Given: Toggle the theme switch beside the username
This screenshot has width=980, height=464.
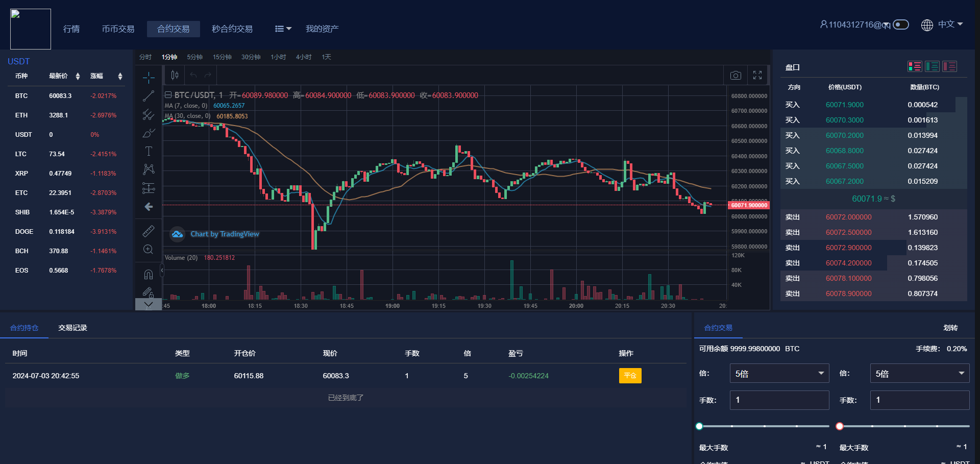Looking at the screenshot, I should 901,25.
